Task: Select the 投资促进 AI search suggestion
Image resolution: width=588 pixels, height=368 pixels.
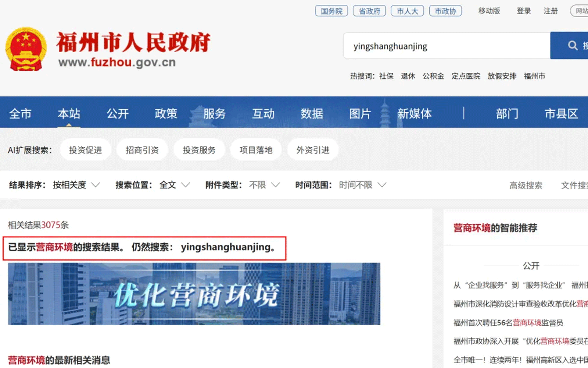Action: pos(85,150)
